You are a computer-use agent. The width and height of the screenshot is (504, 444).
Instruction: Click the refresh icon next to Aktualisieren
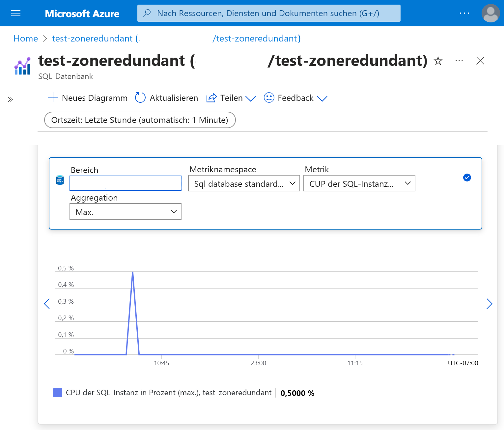(x=140, y=97)
